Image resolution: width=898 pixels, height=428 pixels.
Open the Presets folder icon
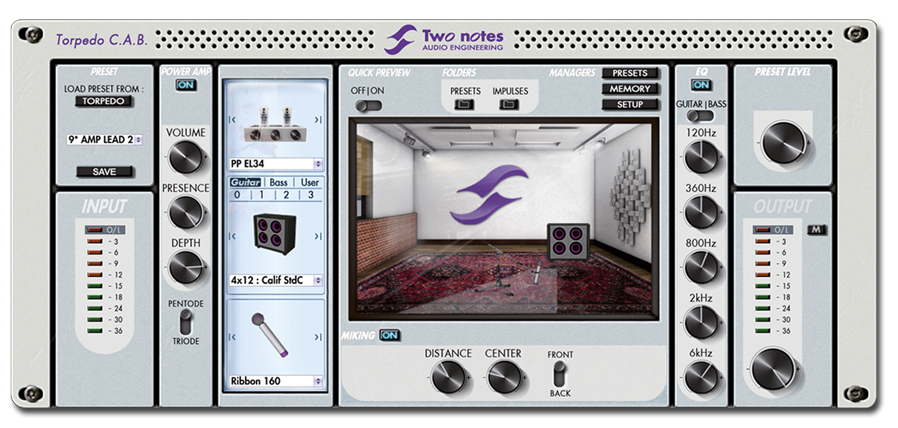pos(465,104)
